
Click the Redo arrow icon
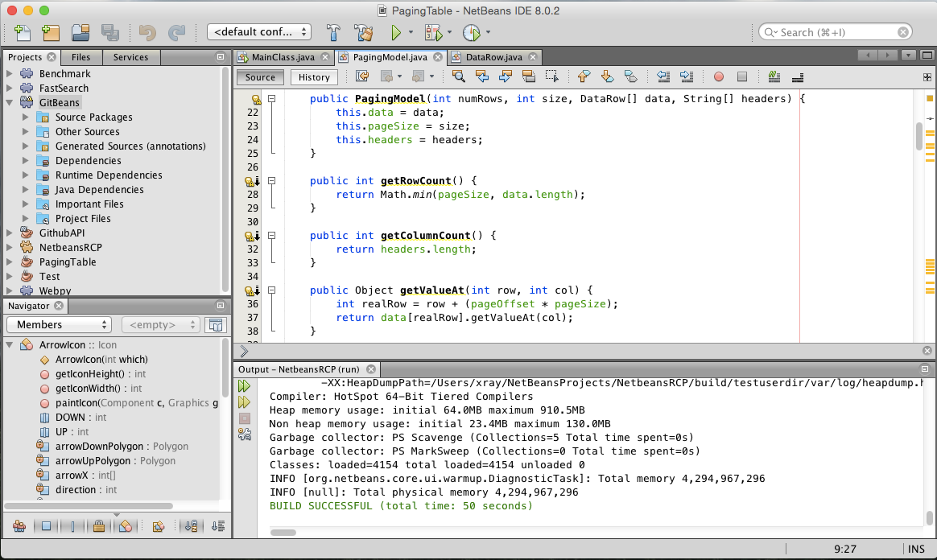176,32
